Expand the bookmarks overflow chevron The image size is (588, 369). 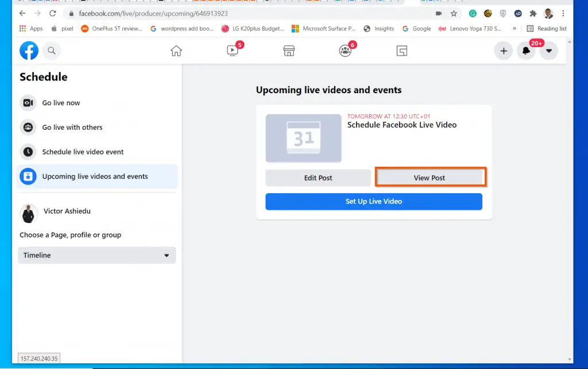tap(514, 29)
